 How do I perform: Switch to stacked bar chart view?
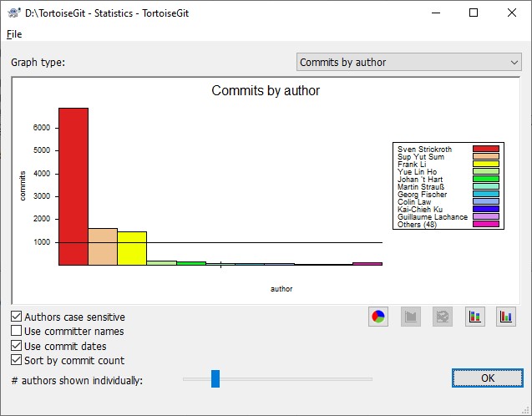point(474,317)
